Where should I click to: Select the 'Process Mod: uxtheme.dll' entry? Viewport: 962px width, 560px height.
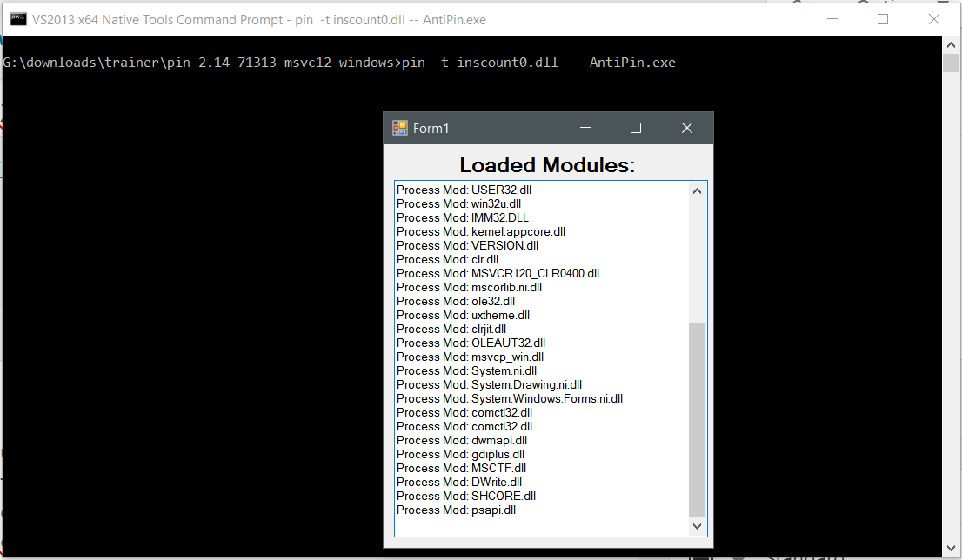coord(464,316)
